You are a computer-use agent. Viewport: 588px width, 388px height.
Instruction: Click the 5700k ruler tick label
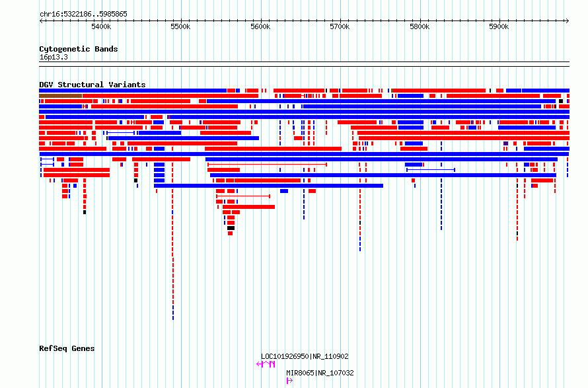coord(340,26)
